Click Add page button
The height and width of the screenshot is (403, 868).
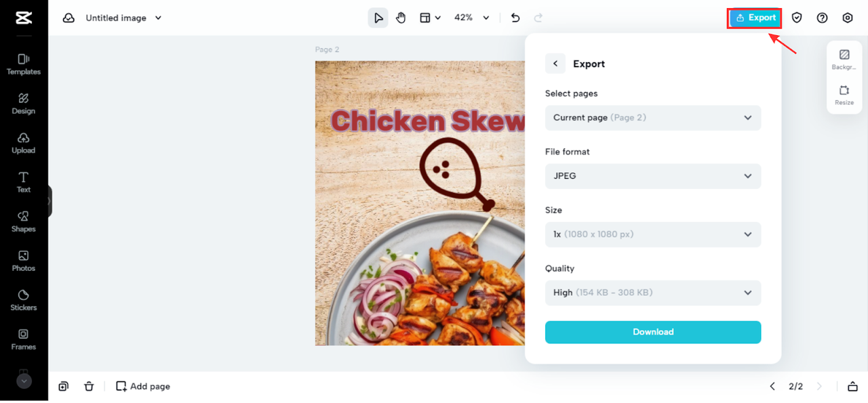(143, 386)
